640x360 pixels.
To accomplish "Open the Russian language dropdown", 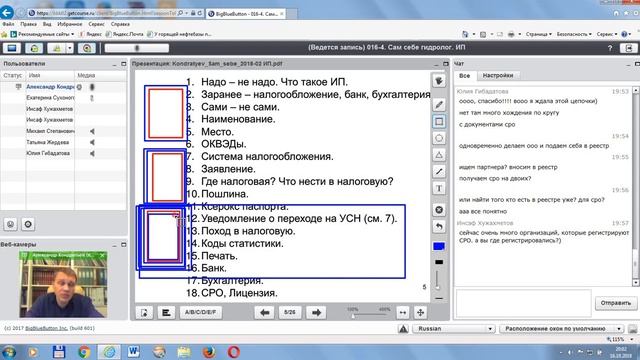I will click(x=453, y=329).
